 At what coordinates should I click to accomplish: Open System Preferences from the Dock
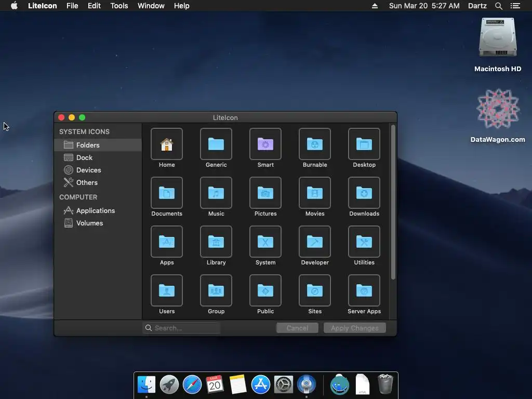pyautogui.click(x=284, y=385)
